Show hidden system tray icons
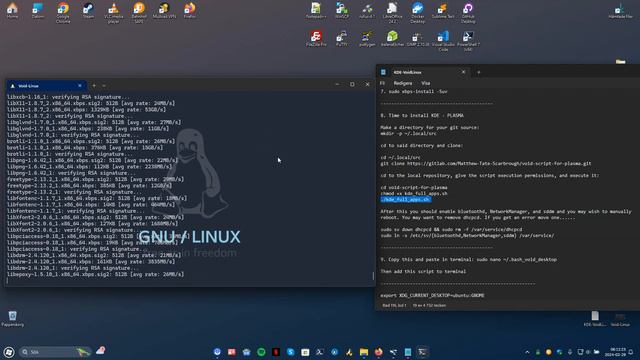Image resolution: width=640 pixels, height=360 pixels. (x=527, y=352)
